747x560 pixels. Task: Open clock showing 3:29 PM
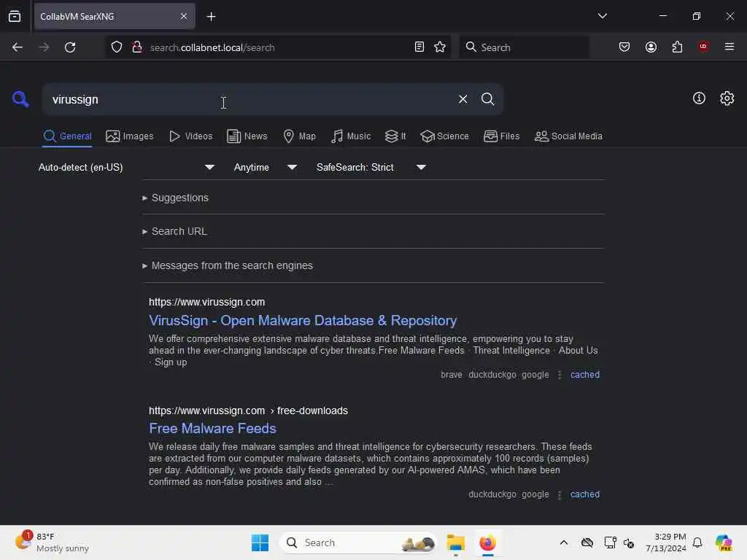(665, 542)
